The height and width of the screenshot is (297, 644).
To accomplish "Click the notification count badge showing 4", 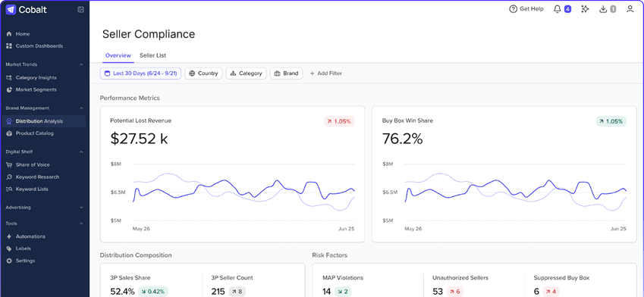I will point(567,9).
